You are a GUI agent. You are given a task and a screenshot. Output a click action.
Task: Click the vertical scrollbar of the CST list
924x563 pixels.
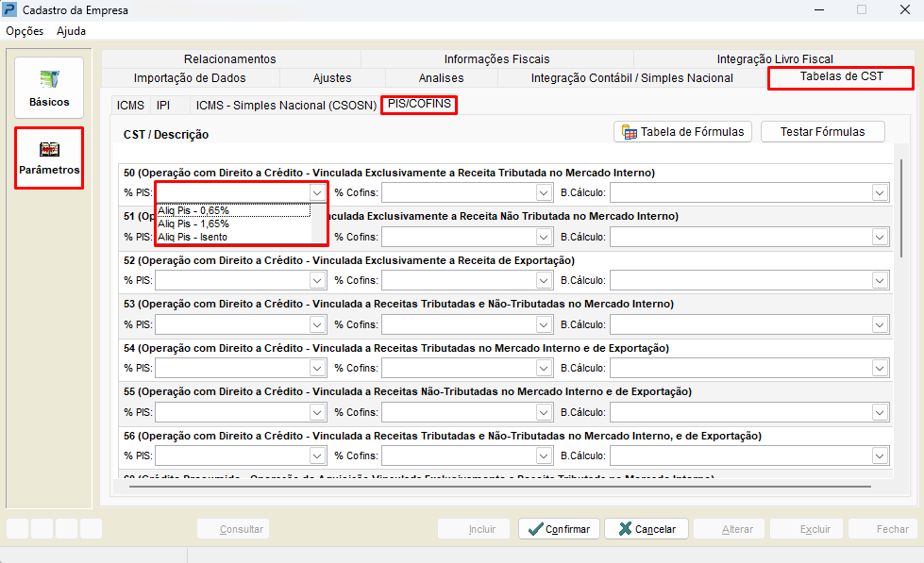[901, 207]
